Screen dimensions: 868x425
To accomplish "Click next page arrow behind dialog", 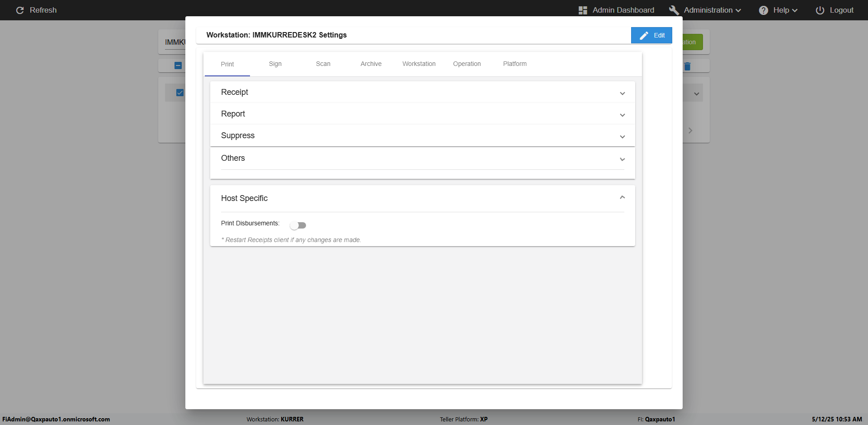I will coord(690,131).
